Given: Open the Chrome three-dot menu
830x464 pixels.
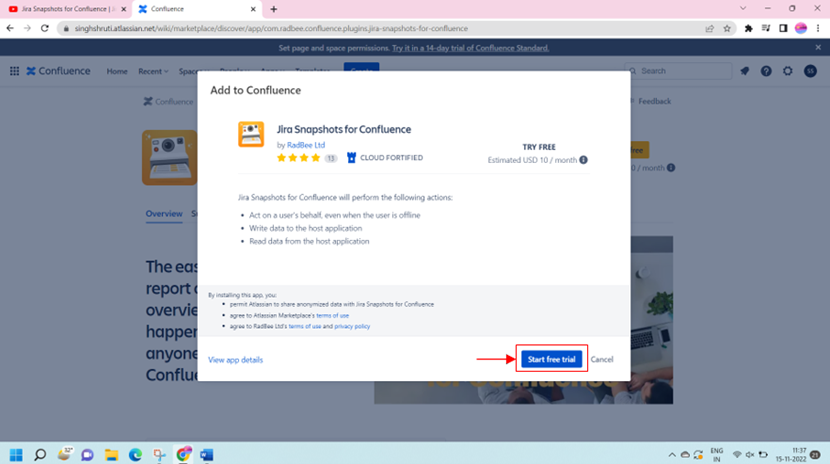Looking at the screenshot, I should [818, 29].
